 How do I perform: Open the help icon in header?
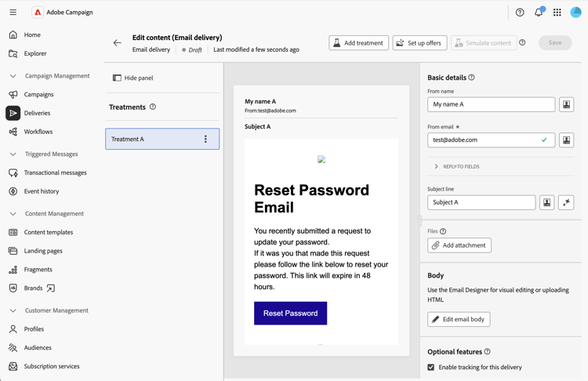[520, 13]
